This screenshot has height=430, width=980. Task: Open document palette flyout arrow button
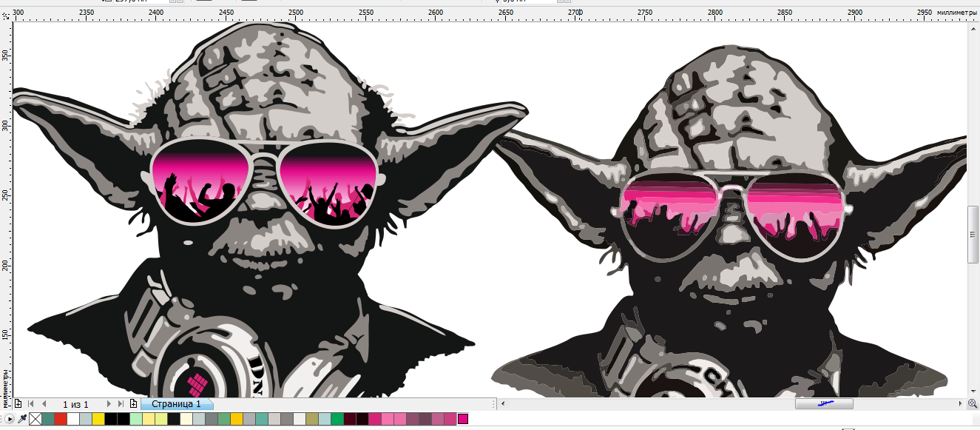[9, 419]
